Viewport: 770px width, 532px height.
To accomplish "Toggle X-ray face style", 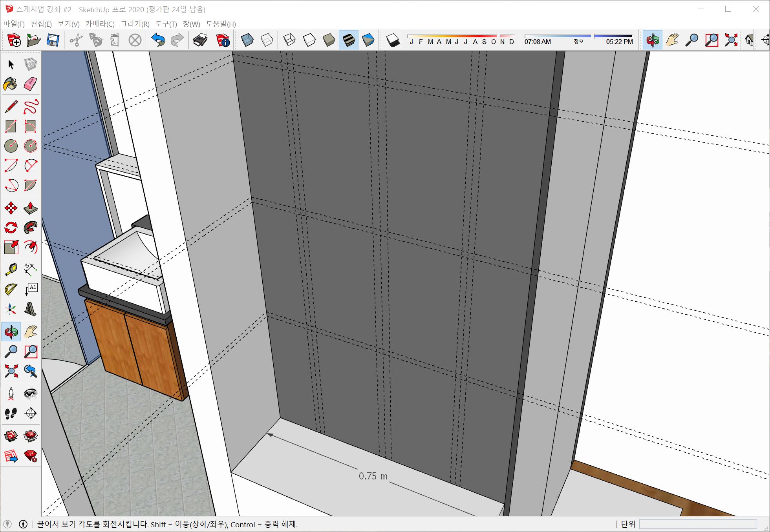I will pos(247,40).
